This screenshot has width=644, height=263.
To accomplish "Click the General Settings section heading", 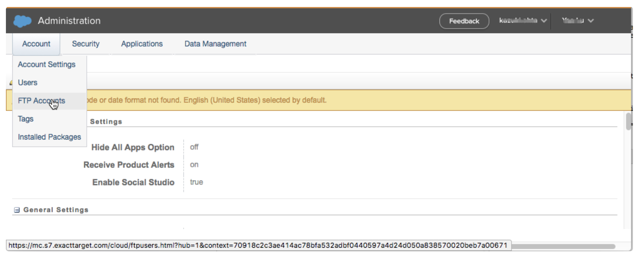I will point(56,210).
